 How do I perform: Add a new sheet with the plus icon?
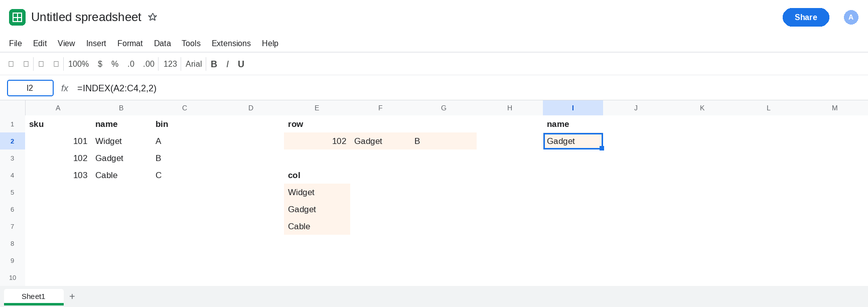72,296
